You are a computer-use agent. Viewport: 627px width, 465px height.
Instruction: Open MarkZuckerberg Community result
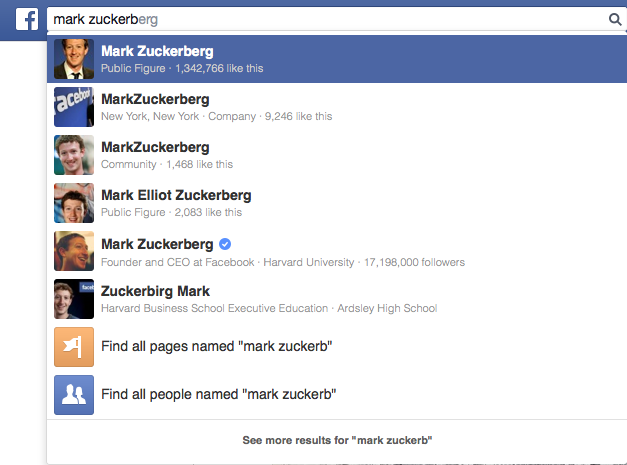(337, 155)
